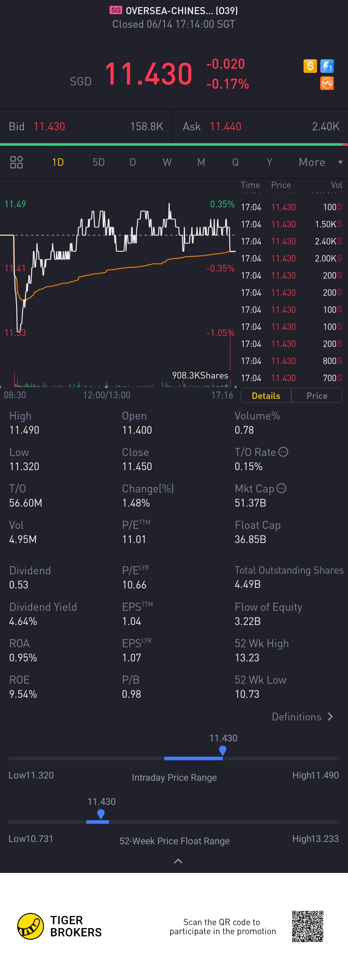Collapse the price range section with the up chevron

click(x=178, y=861)
